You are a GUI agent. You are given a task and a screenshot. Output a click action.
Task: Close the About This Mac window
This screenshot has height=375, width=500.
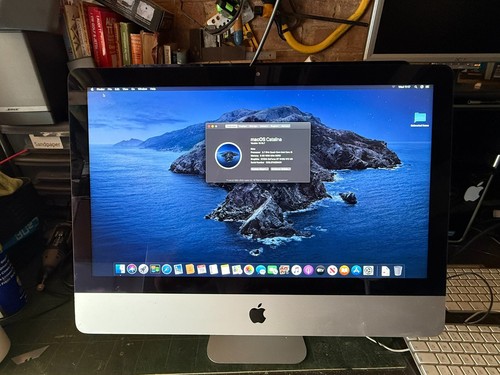pyautogui.click(x=209, y=126)
